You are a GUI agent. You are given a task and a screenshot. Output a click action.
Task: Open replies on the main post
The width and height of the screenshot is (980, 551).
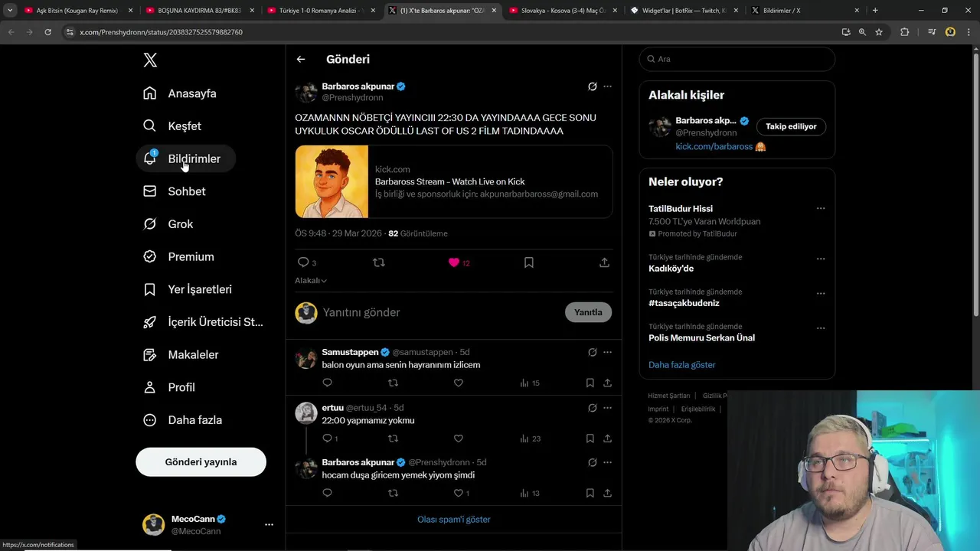click(x=304, y=262)
